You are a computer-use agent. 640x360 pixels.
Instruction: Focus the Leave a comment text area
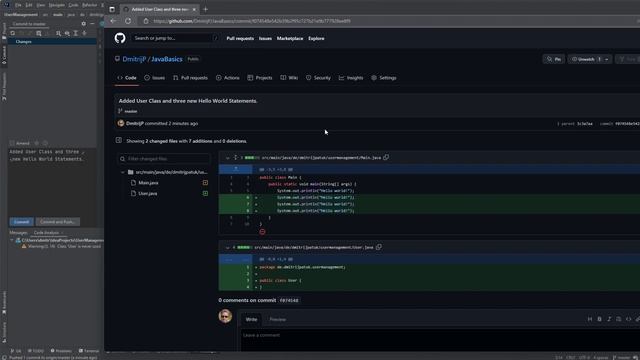point(440,340)
